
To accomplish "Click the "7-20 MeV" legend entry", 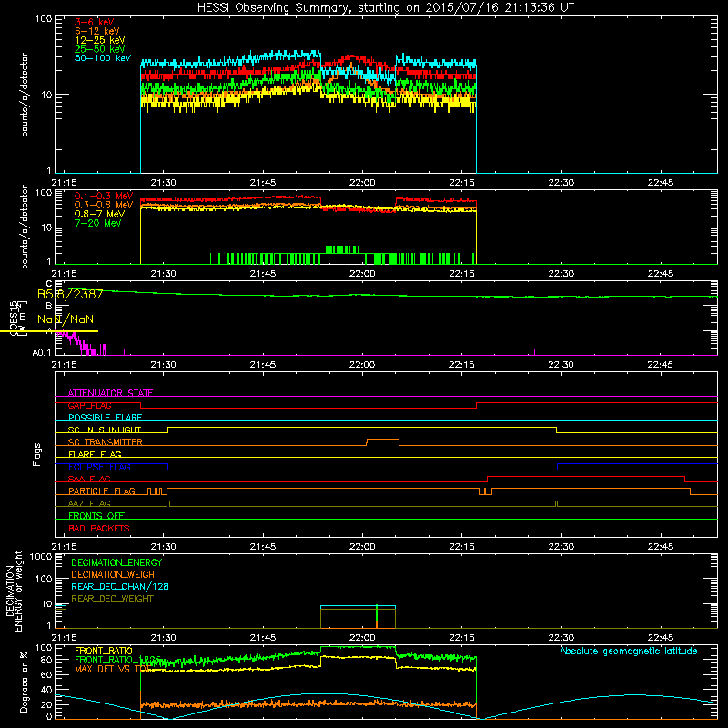I will (98, 223).
